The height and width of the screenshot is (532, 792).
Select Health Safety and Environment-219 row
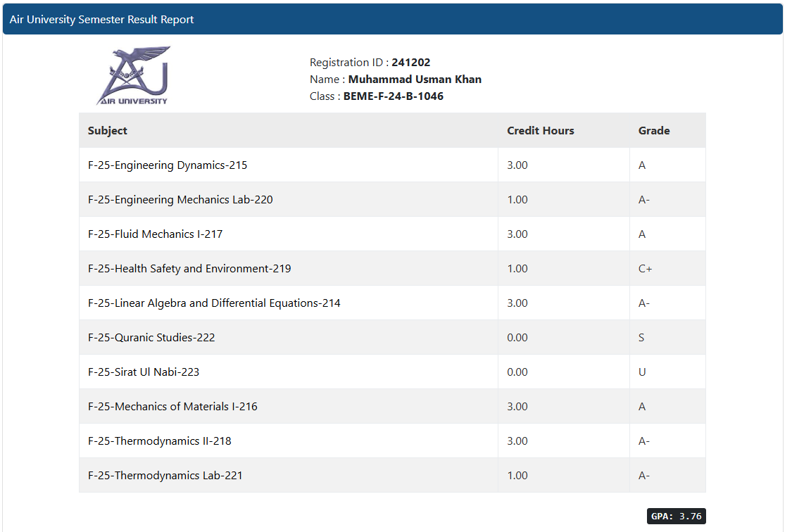(189, 269)
